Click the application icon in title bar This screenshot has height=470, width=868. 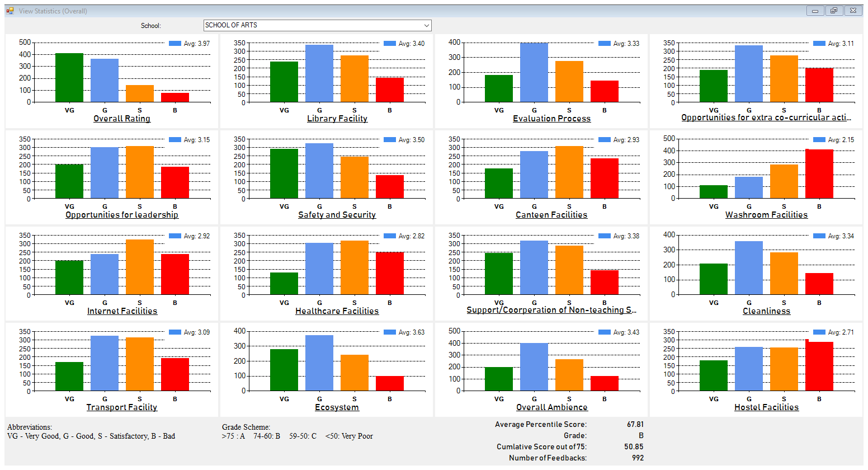coord(10,11)
